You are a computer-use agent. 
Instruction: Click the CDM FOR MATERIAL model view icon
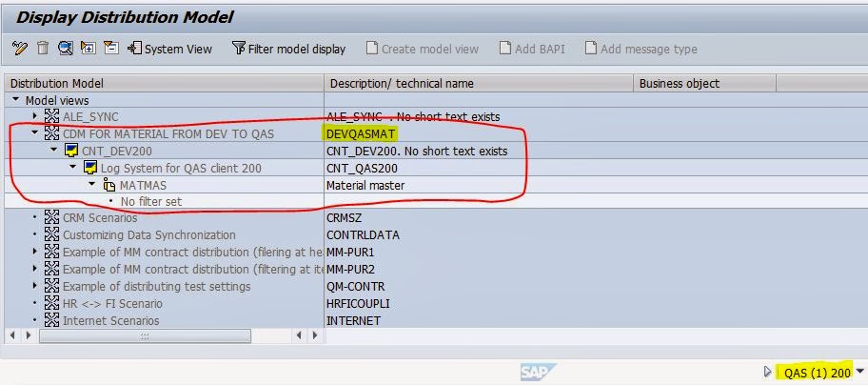coord(51,133)
